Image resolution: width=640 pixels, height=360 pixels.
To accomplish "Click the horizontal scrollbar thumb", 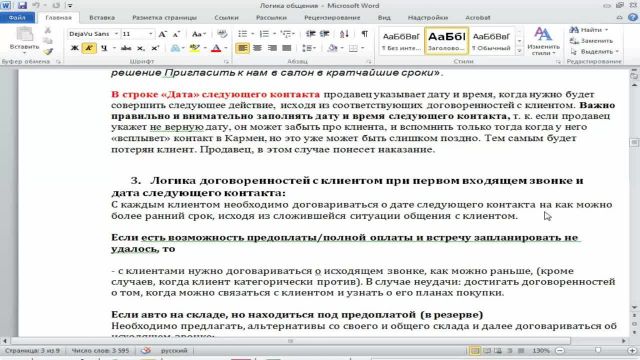I will (x=291, y=341).
